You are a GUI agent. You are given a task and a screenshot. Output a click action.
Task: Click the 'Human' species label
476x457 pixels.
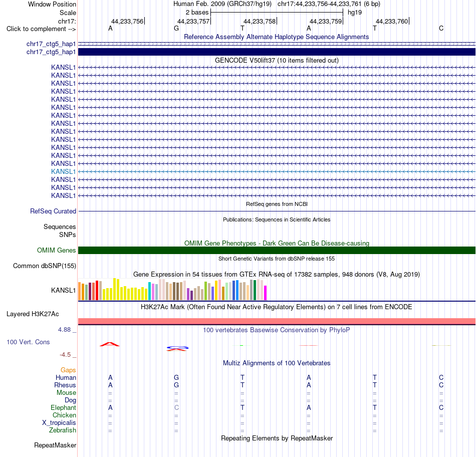click(66, 378)
